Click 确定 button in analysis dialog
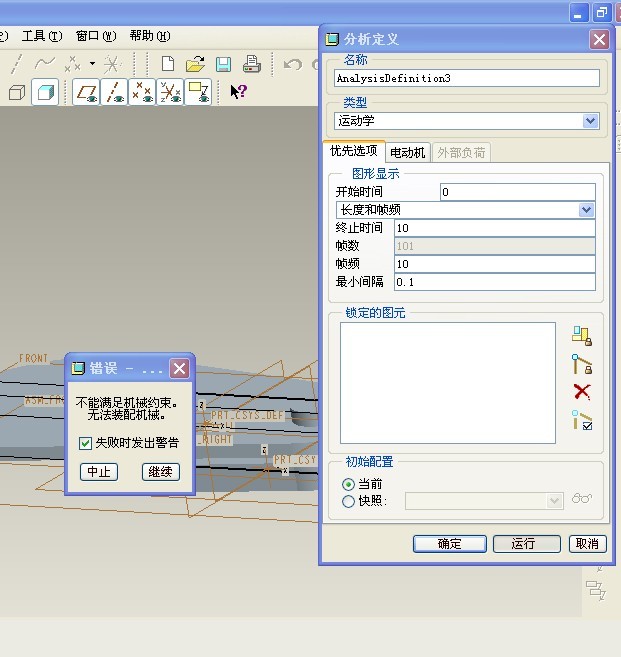 point(450,544)
